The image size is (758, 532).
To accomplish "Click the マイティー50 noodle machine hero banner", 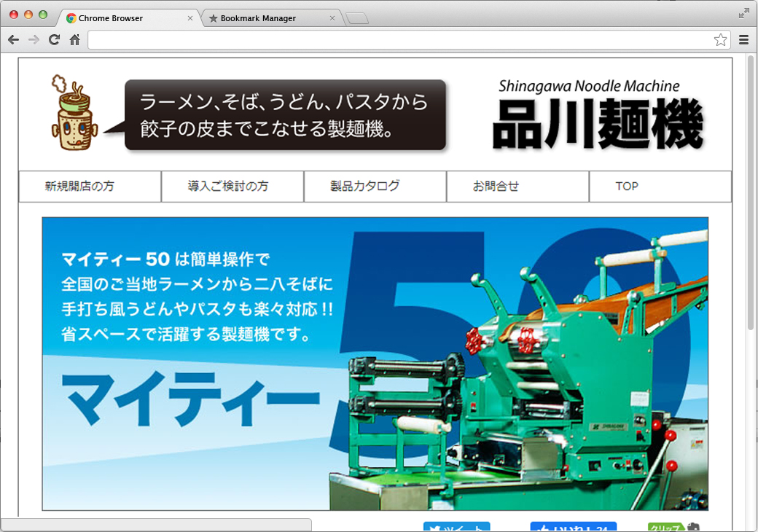I will [375, 364].
